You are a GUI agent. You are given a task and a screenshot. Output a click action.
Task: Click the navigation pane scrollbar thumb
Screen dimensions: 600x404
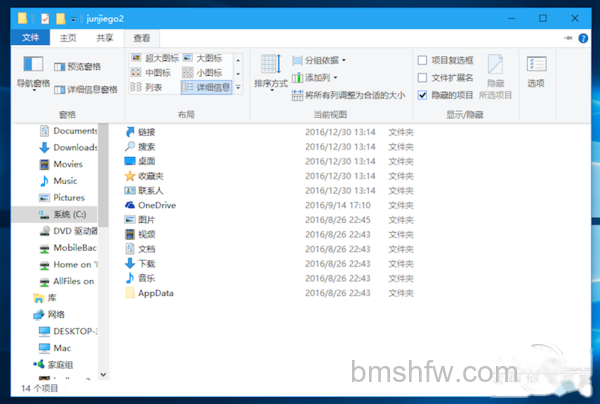(103, 175)
